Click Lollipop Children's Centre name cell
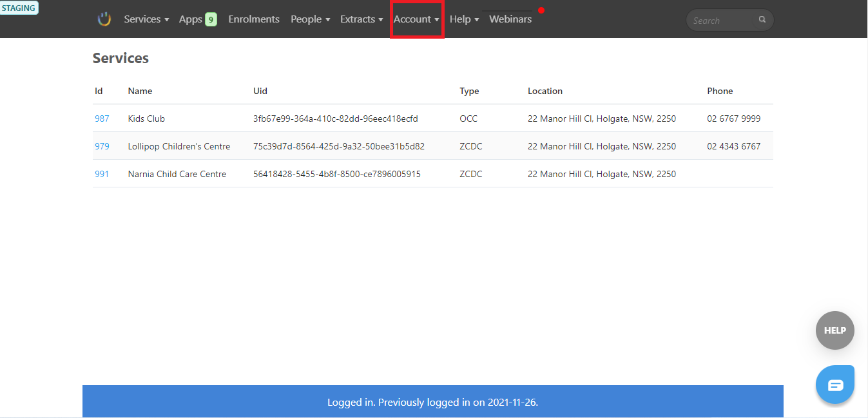868x418 pixels. [179, 146]
